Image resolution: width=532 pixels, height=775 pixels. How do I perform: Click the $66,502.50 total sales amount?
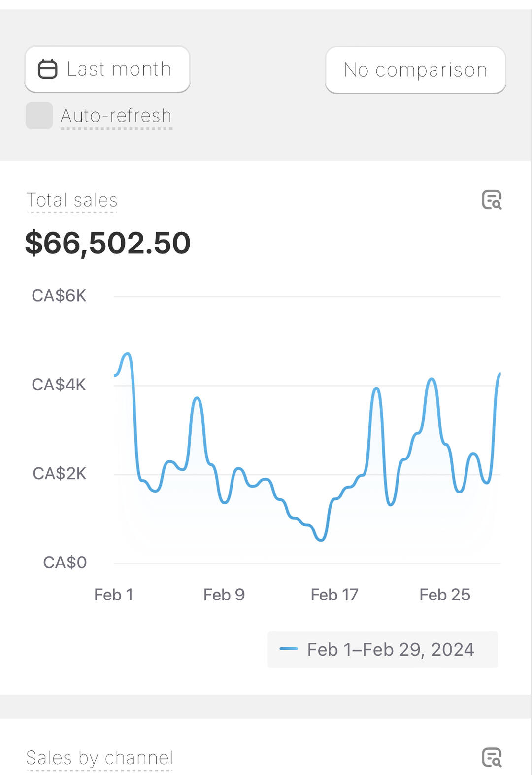pos(108,243)
